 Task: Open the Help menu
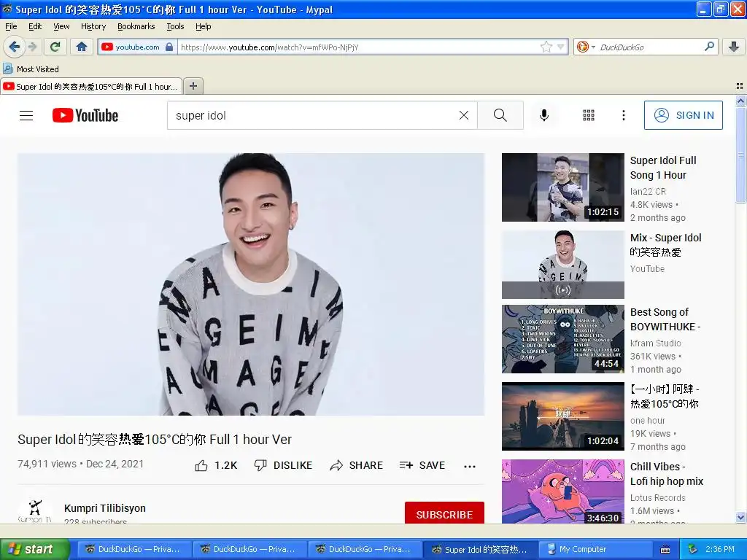[203, 26]
